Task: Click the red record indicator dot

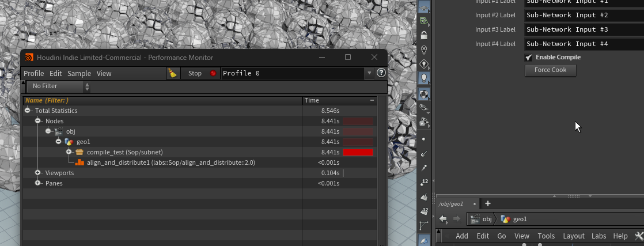Action: [x=213, y=73]
